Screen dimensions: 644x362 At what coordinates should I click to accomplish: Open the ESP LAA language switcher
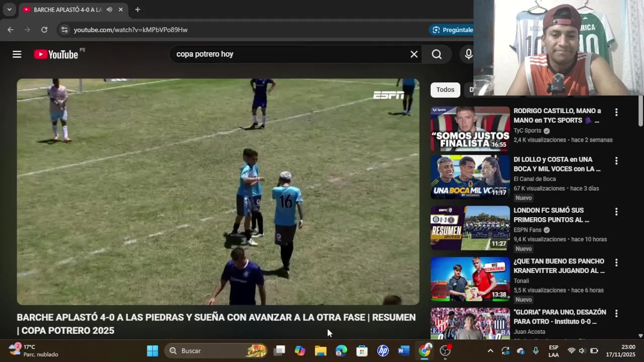click(553, 350)
